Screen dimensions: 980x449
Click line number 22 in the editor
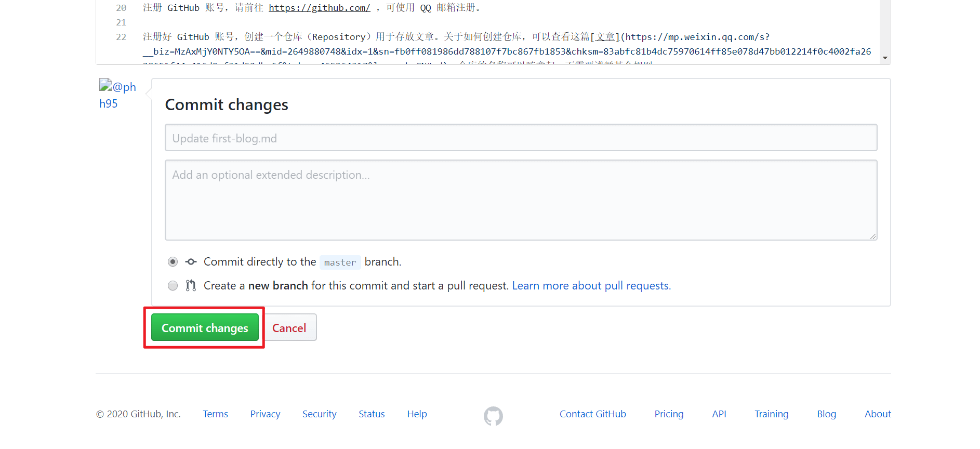click(x=121, y=37)
